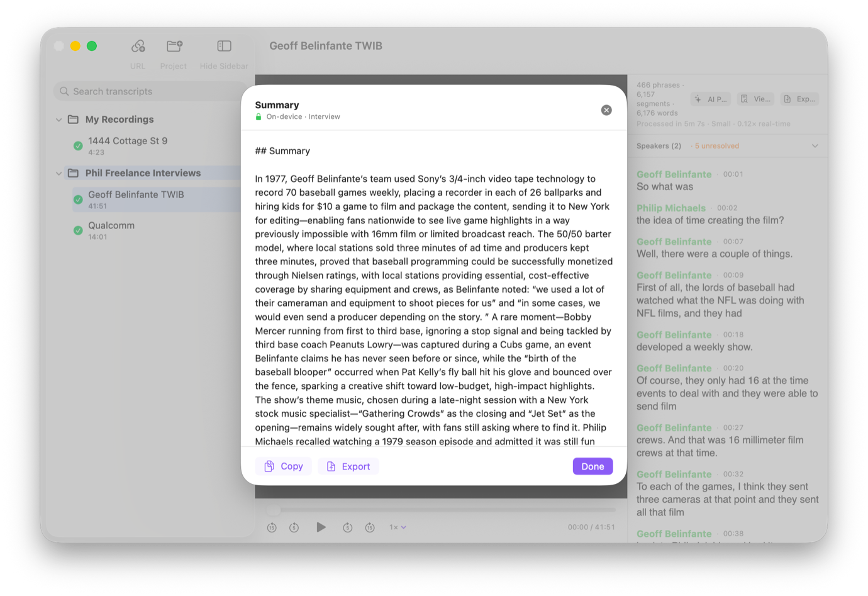Click the Exp... button above Speakers
The image size is (868, 596).
pos(799,99)
